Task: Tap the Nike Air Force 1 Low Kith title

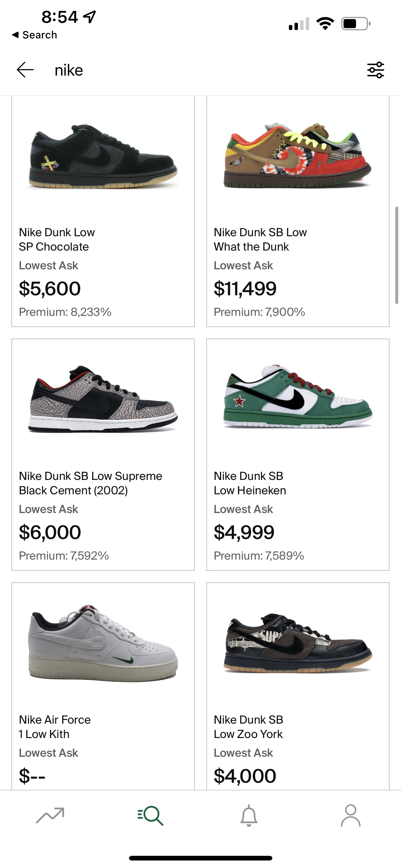Action: [55, 727]
